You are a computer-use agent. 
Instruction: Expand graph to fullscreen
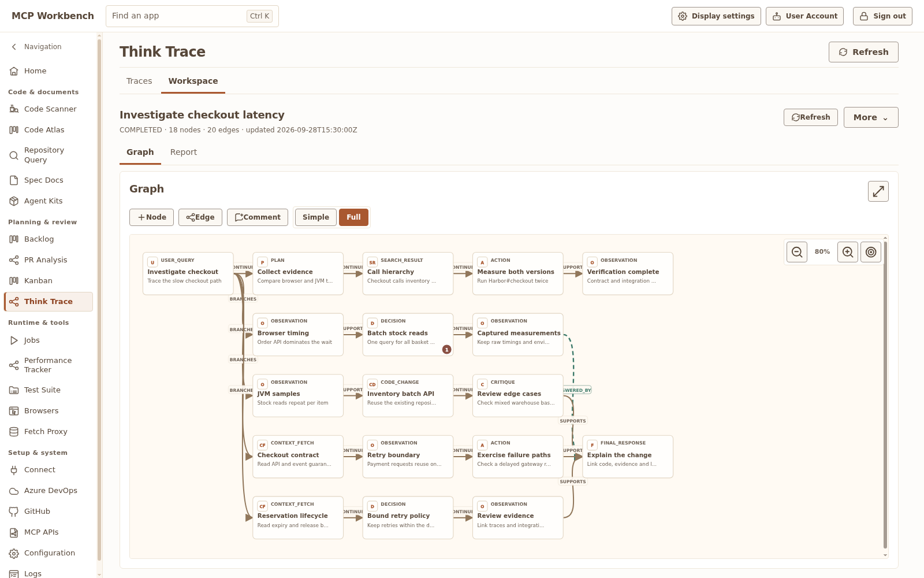pos(878,191)
